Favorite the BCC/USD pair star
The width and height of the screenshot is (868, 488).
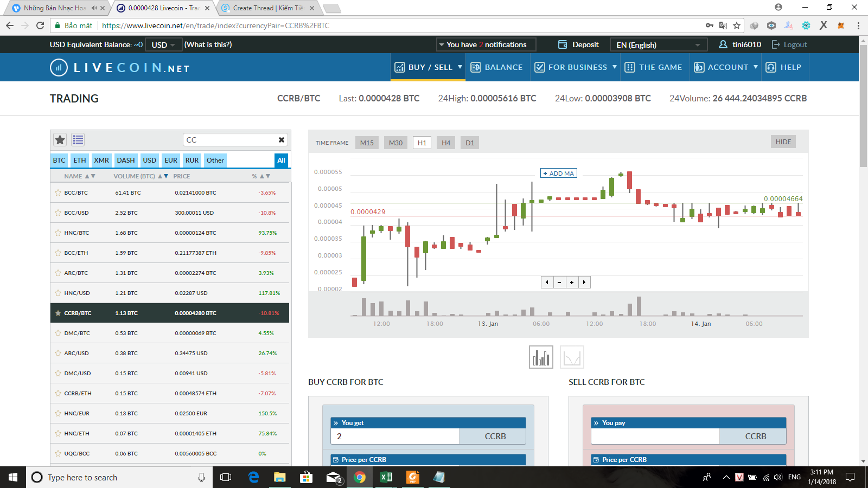(x=58, y=213)
